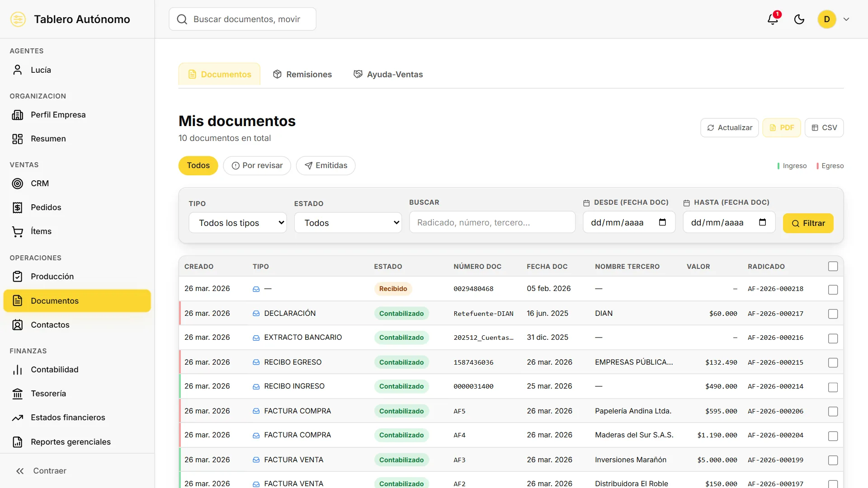Toggle select-all checkbox in table header

(x=833, y=266)
